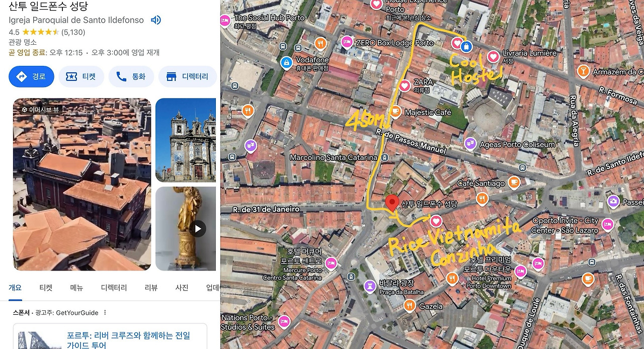The image size is (644, 349).
Task: Click the Marcolino Santa Catarina marker
Action: [x=385, y=157]
